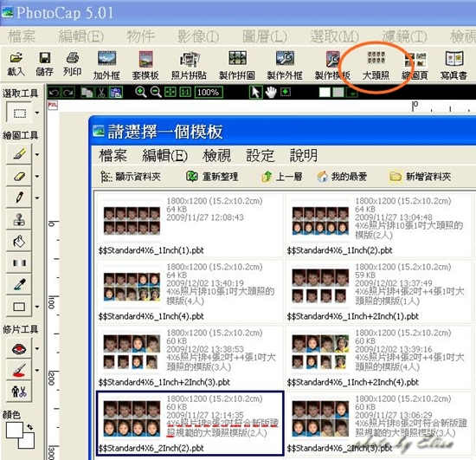The height and width of the screenshot is (460, 476).
Task: Select the pencil tool
Action: 19,198
